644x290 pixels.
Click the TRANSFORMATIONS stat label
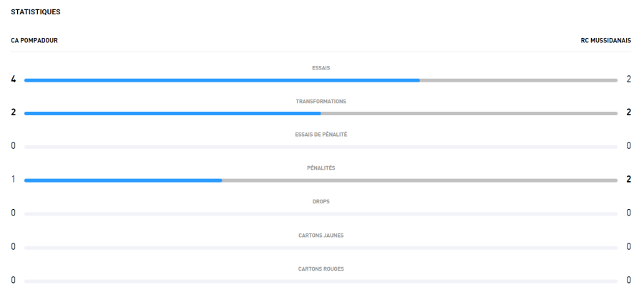(321, 102)
